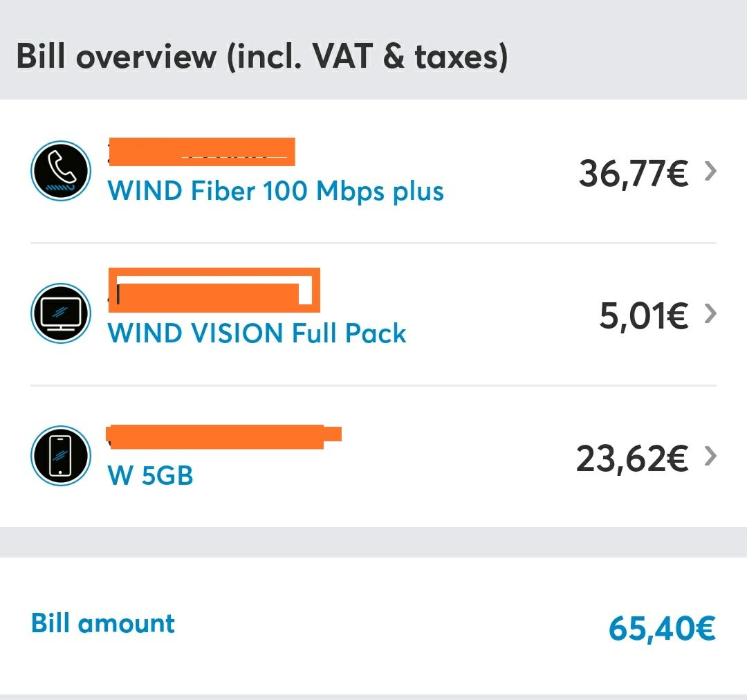Select the 36,77€ amount
Image resolution: width=747 pixels, height=700 pixels.
634,174
